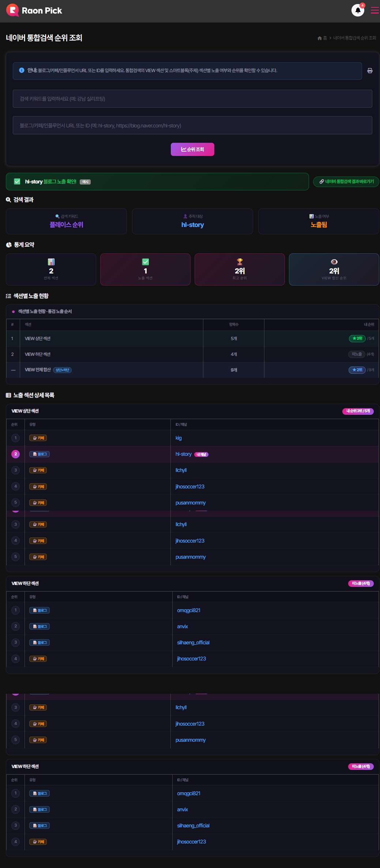Click the home breadcrumb link

(322, 38)
